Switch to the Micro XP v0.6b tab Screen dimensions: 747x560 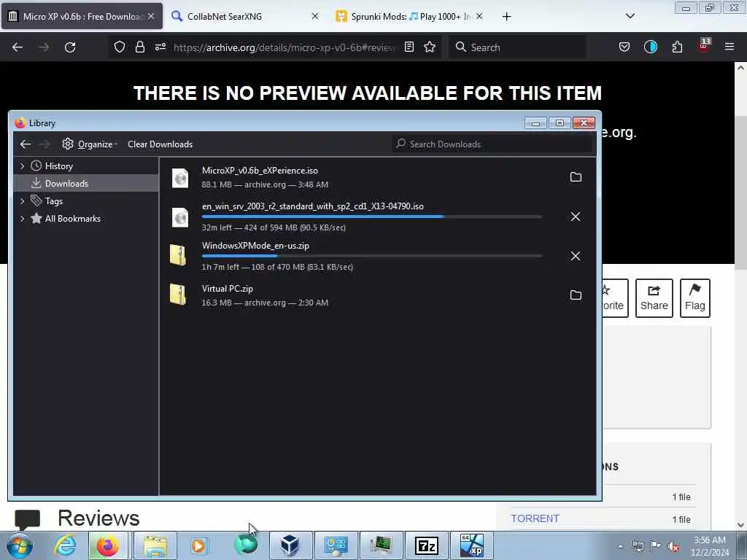pos(82,16)
